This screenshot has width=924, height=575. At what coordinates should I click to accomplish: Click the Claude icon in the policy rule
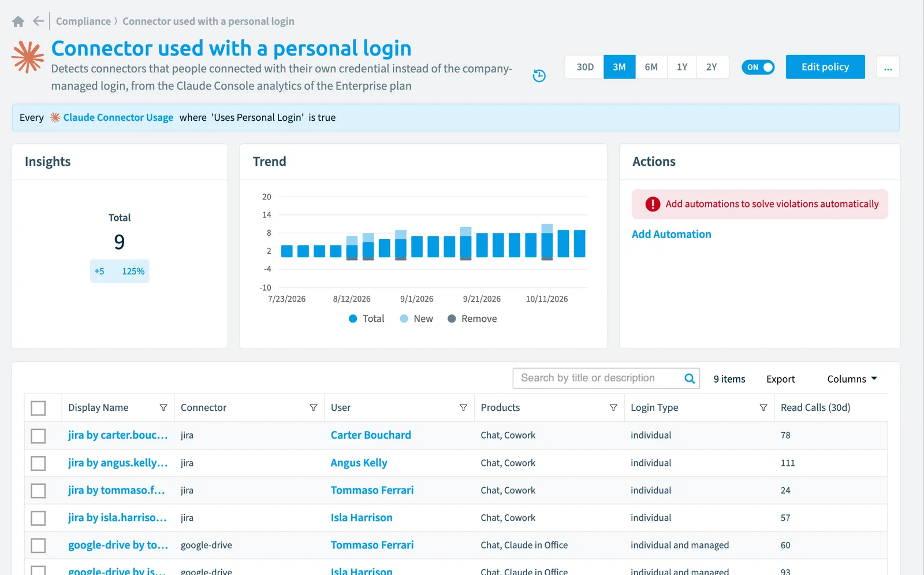(x=55, y=117)
